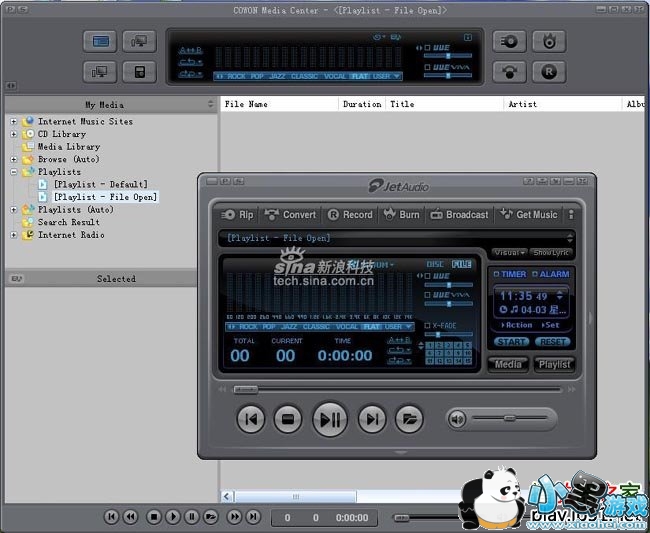Switch to FILE mode in JetAudio

pyautogui.click(x=461, y=264)
